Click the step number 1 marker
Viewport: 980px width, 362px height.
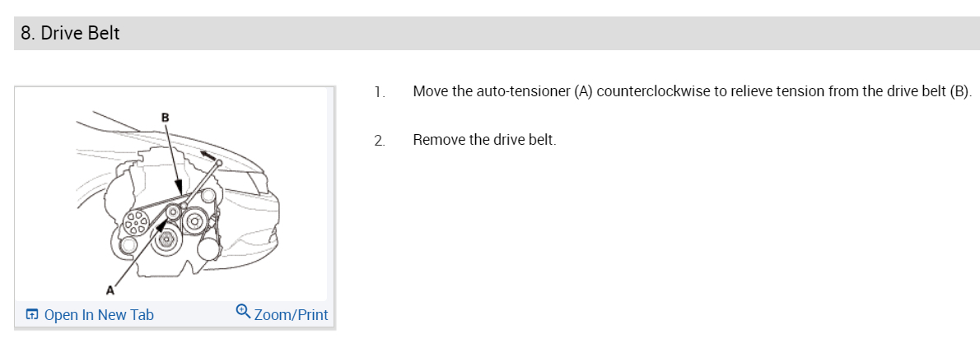point(379,91)
